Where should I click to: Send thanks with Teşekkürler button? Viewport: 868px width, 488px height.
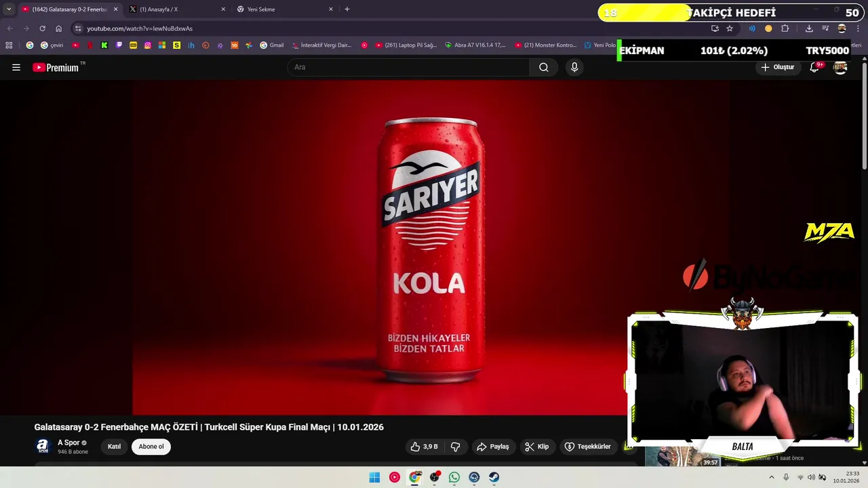[x=588, y=447]
